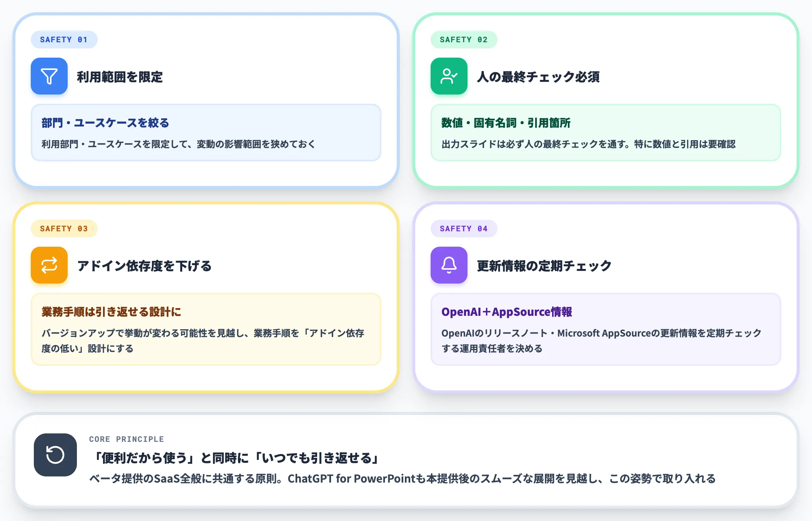Click the heading アドイン依存度を下げる

144,266
